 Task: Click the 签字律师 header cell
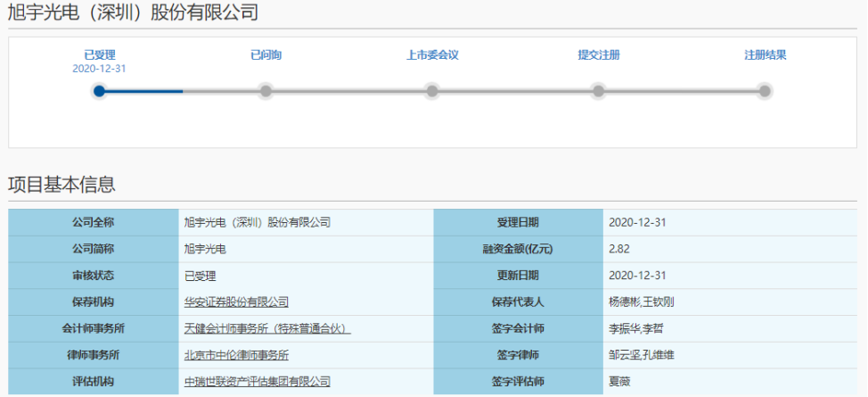coord(518,355)
